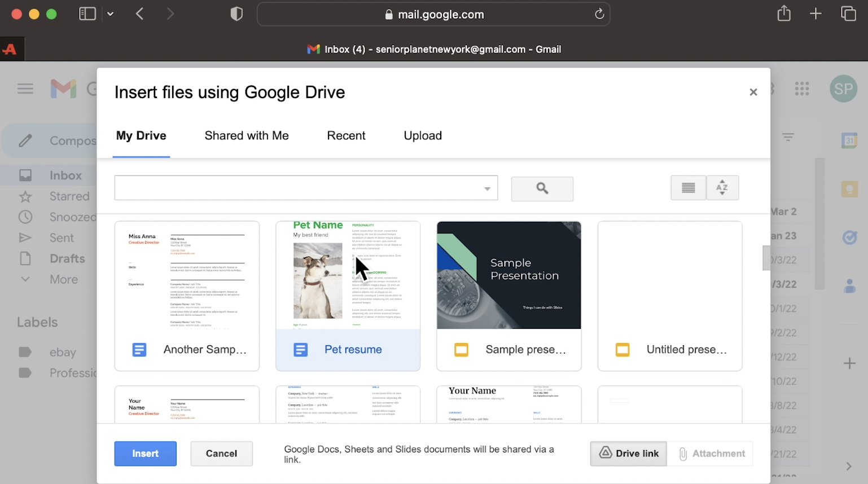Open Google Contacts from the side panel

coord(849,286)
